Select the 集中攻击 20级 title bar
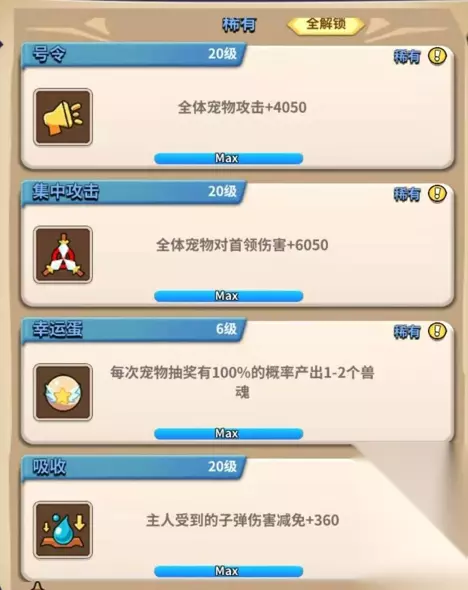Image resolution: width=468 pixels, height=590 pixels. click(134, 193)
